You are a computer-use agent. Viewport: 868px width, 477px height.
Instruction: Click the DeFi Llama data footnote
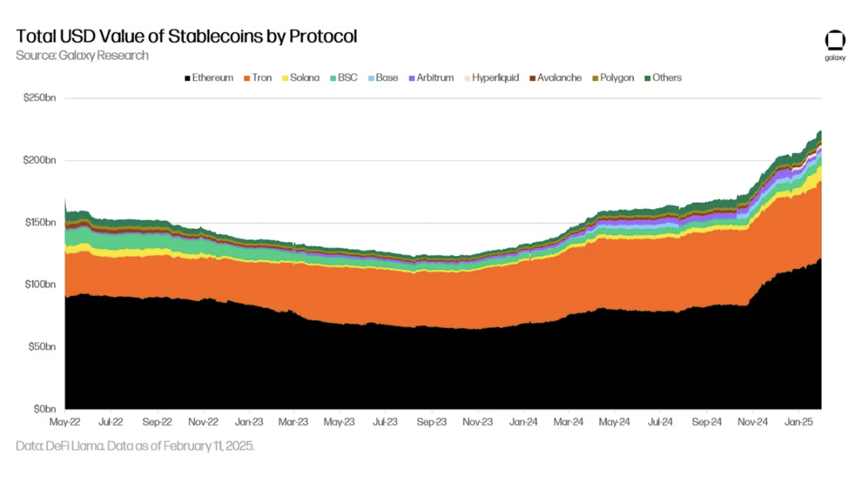point(136,446)
